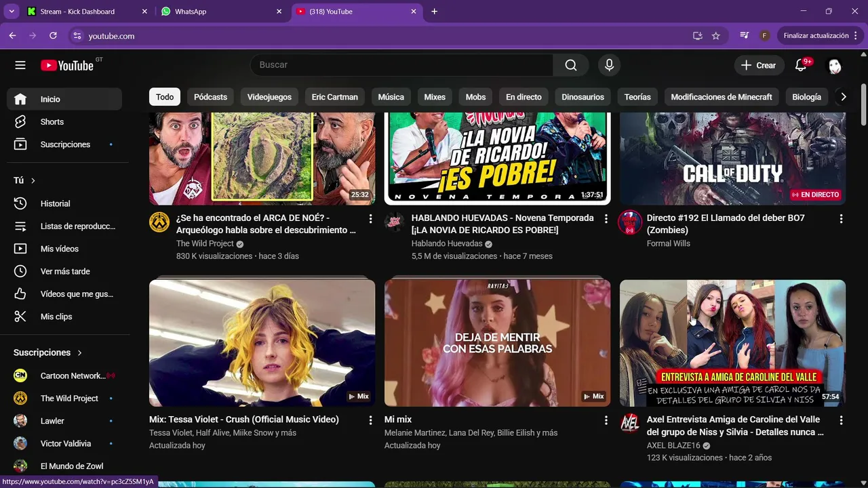Viewport: 868px width, 488px height.
Task: Open El Mundo de Zowl channel
Action: [x=64, y=466]
